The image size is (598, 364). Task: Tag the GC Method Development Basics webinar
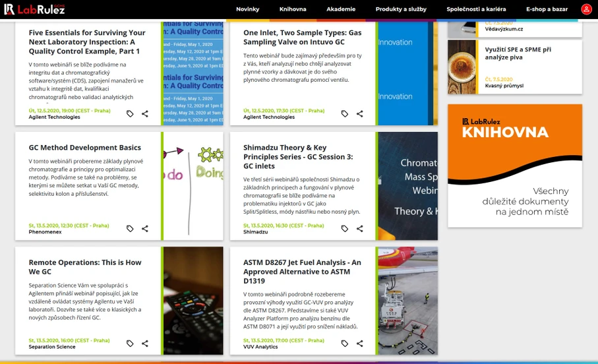click(x=130, y=229)
